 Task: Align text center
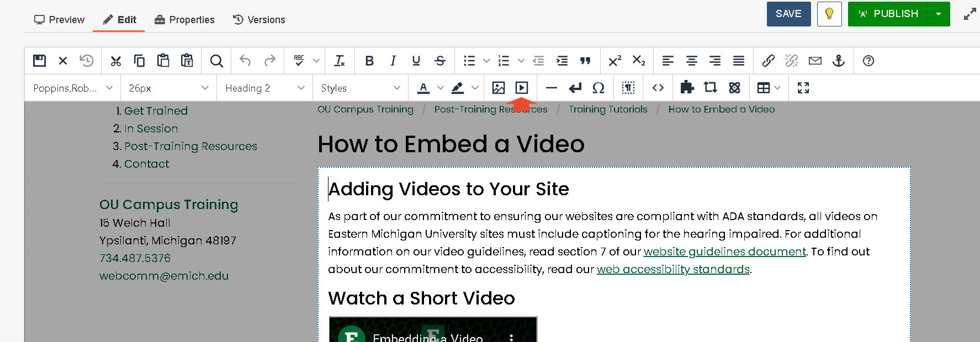[x=692, y=61]
